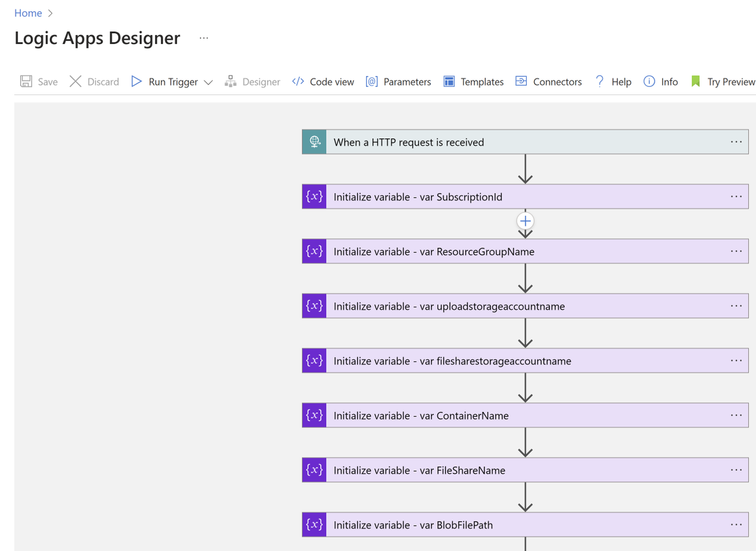Click the variable icon on BlobFilePath step

click(x=314, y=525)
